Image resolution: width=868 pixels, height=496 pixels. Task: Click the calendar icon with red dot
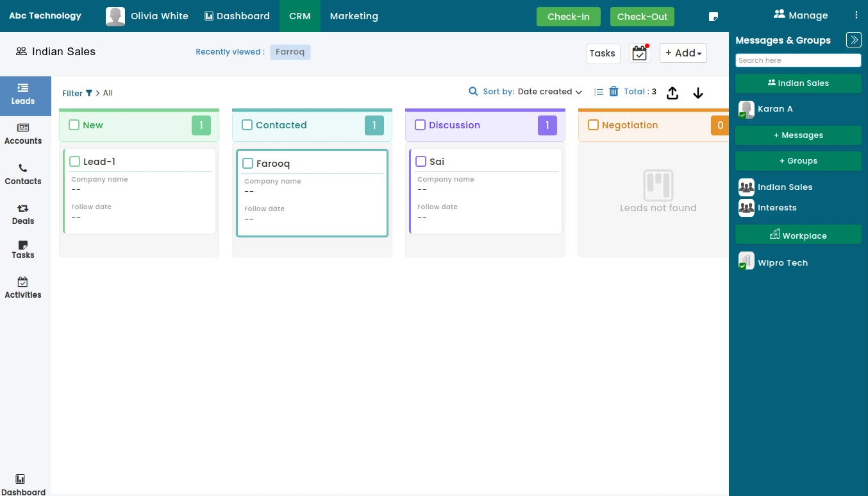click(640, 53)
